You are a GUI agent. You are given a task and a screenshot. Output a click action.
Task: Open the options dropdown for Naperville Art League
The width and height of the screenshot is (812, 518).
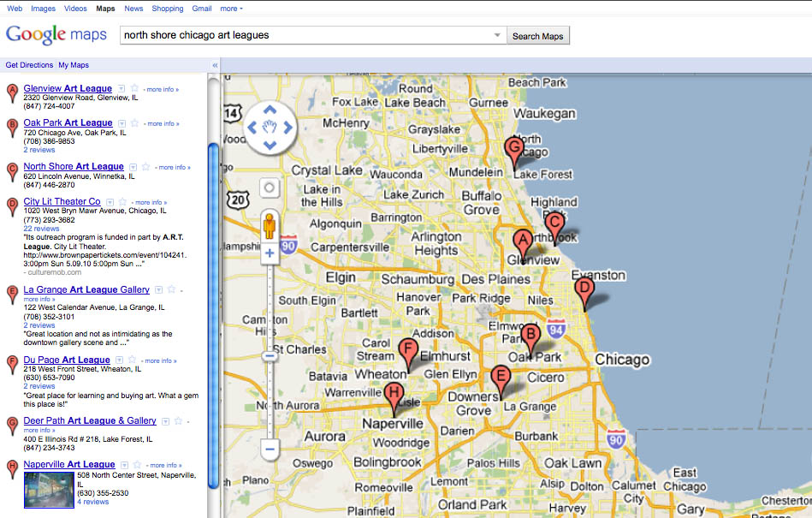tap(124, 465)
